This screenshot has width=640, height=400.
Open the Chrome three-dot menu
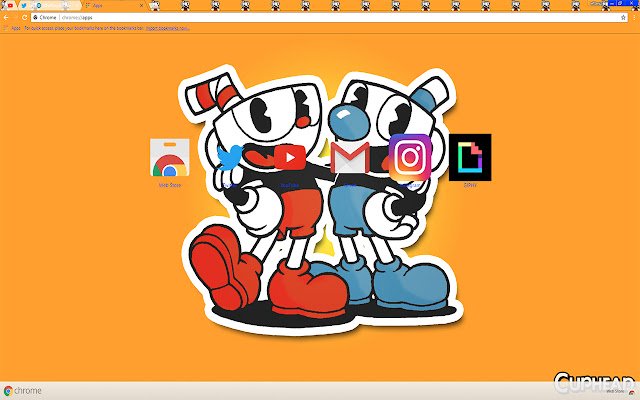[634, 18]
